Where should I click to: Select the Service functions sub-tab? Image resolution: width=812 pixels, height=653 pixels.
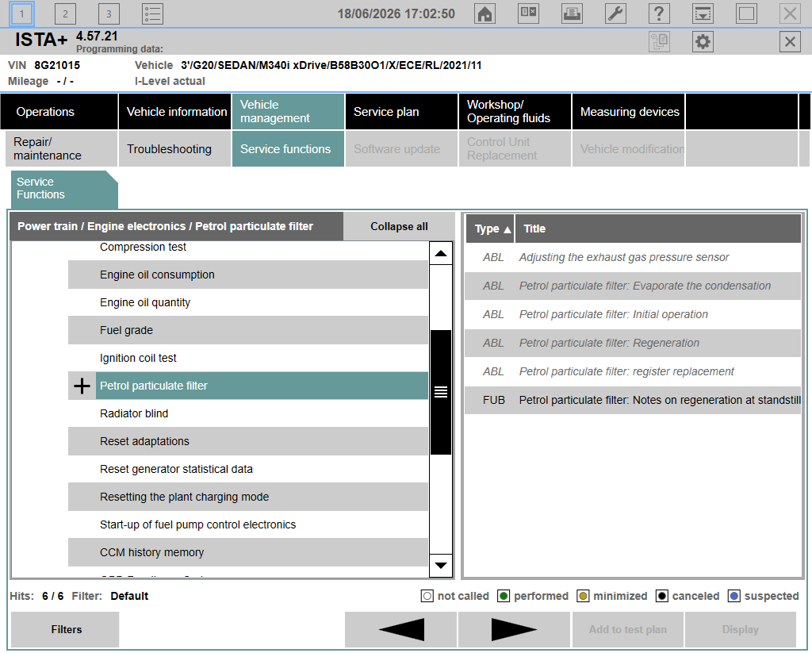click(288, 148)
